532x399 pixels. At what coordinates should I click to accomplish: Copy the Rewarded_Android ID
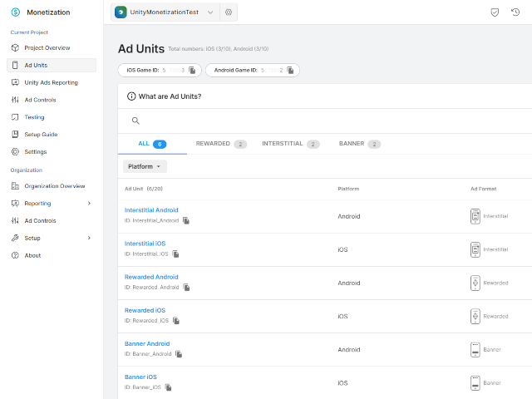[x=186, y=288]
